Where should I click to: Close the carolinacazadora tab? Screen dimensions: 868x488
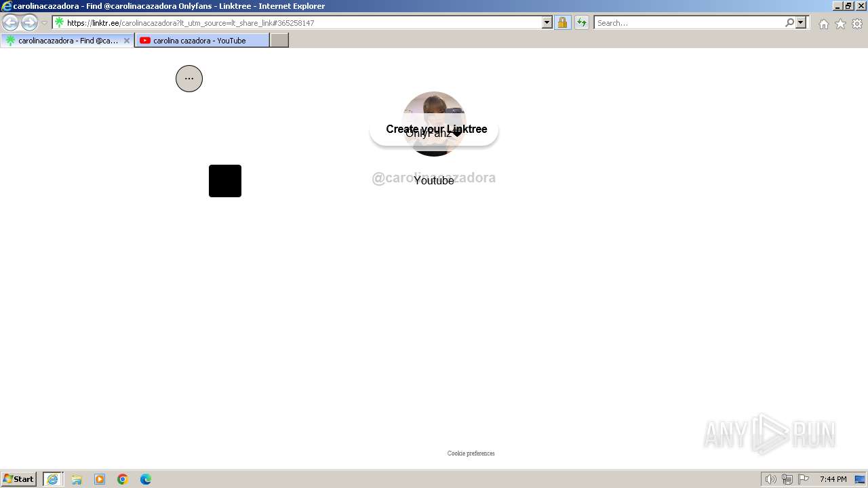tap(126, 41)
